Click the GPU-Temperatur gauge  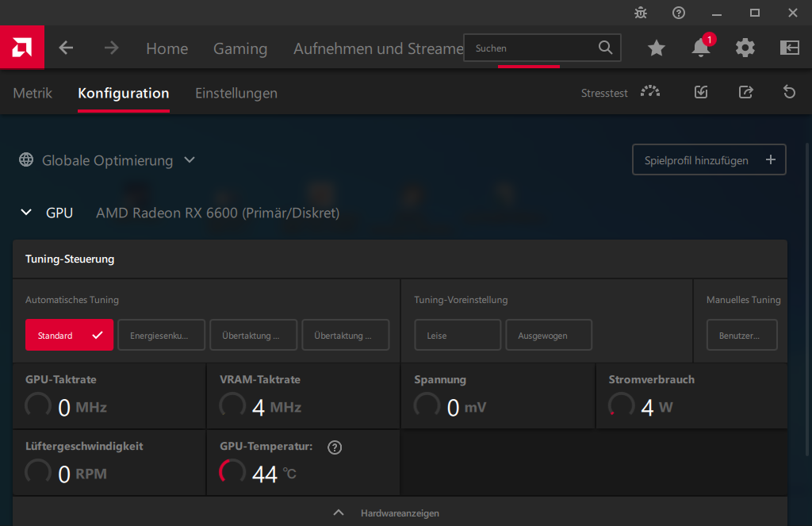(232, 472)
